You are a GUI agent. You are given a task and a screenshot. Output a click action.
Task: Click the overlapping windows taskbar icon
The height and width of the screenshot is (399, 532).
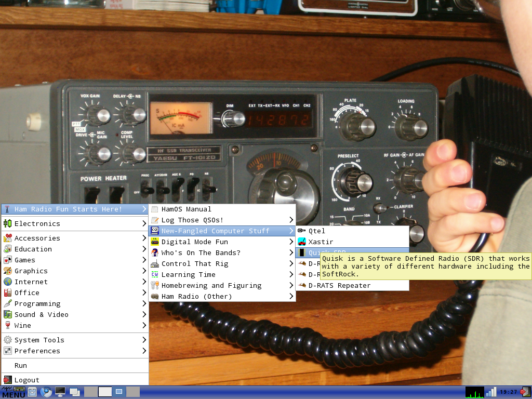[75, 392]
